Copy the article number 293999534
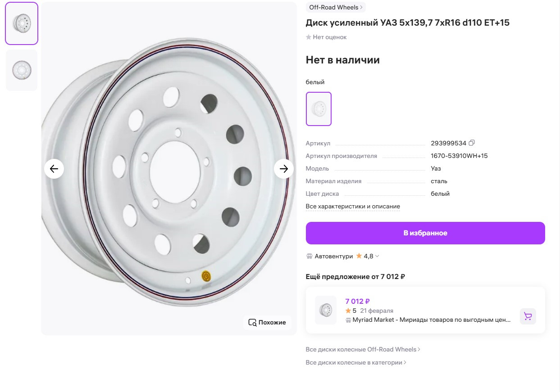This screenshot has width=560, height=392. pos(472,143)
